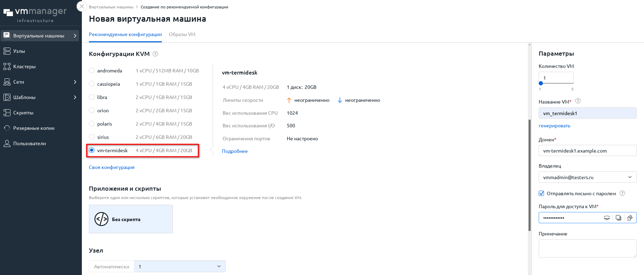
Task: Uncheck Отправлять письмо с паролем checkbox
Action: [542, 193]
